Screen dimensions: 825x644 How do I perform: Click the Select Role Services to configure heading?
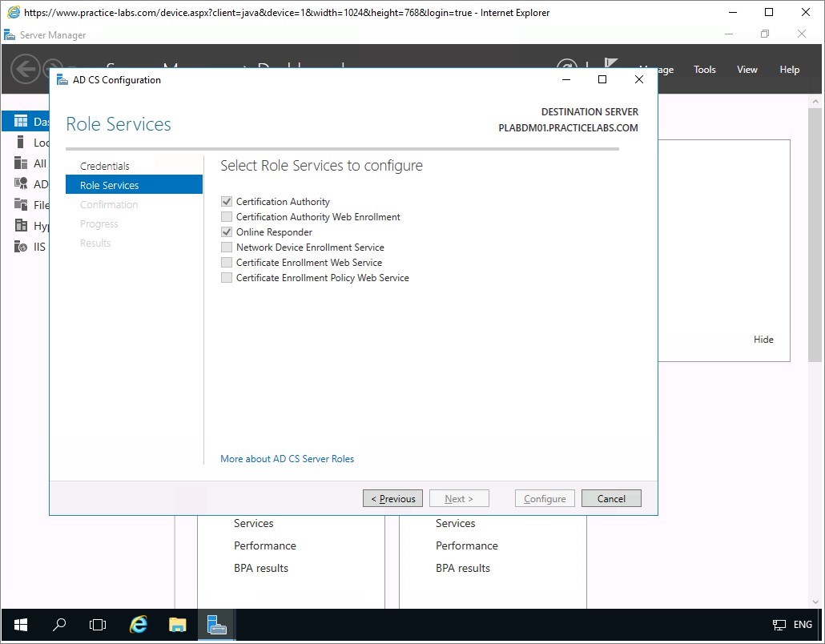(x=321, y=165)
